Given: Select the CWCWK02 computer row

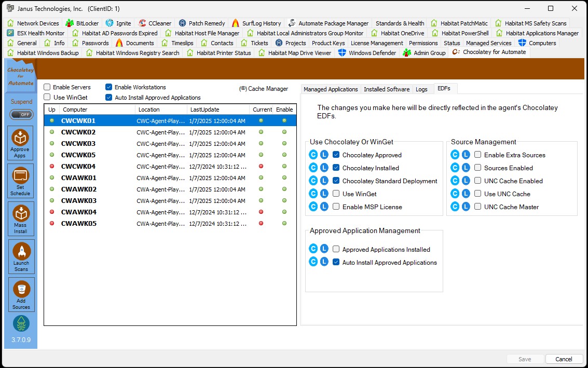Looking at the screenshot, I should [x=170, y=132].
